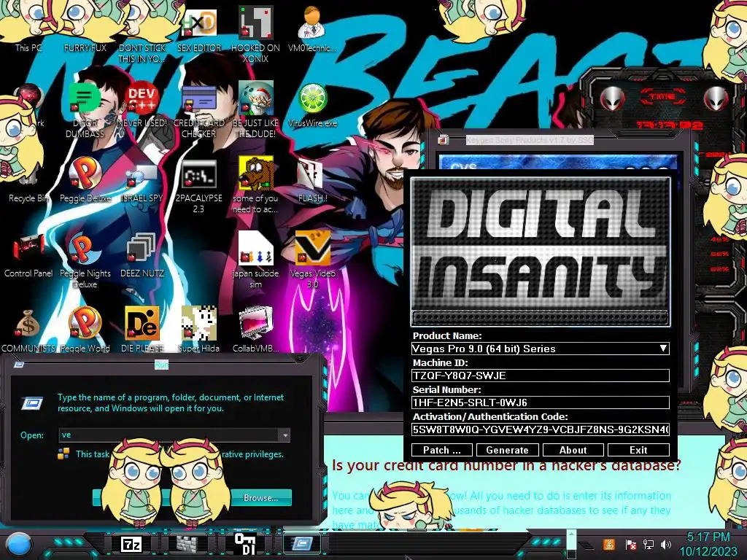
Task: Open the Peggle World shortcut
Action: (85, 330)
